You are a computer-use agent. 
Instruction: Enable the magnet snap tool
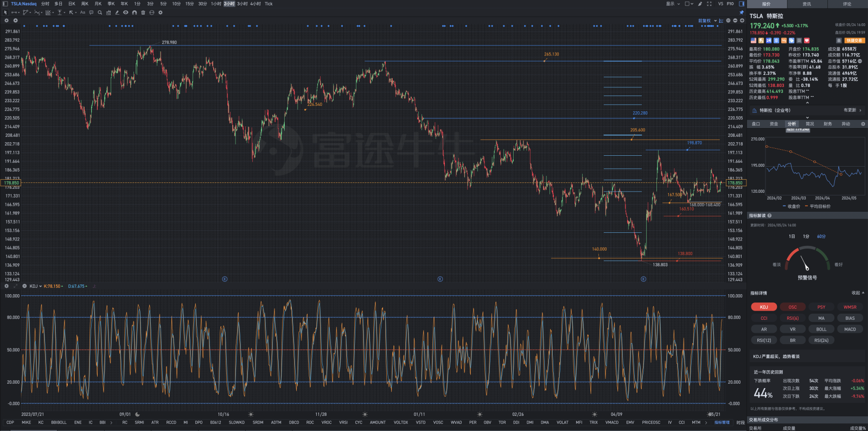click(135, 12)
